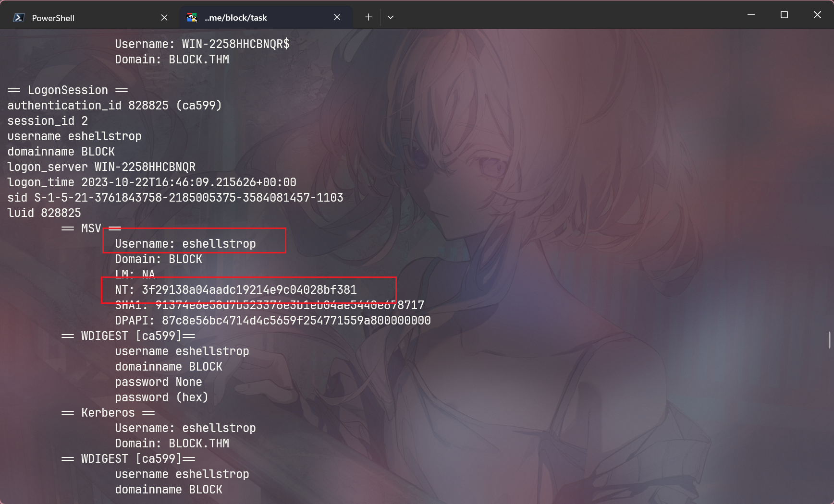Click the DPAPI key value
This screenshot has width=834, height=504.
coord(296,321)
